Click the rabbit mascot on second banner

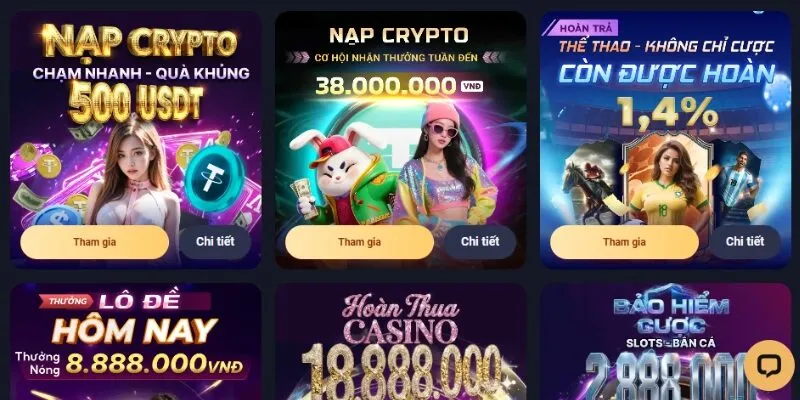[x=342, y=172]
